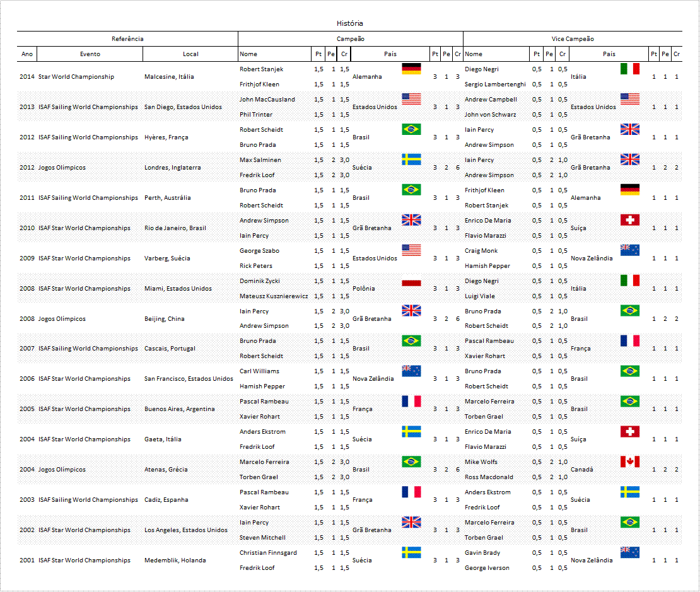Select the 'Hyères, França' location cell

click(x=166, y=137)
